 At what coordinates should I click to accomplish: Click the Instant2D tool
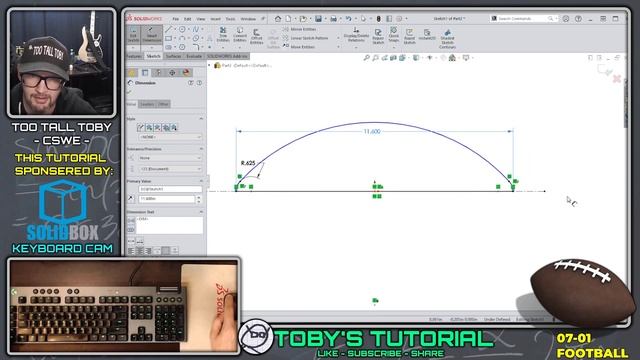(427, 35)
